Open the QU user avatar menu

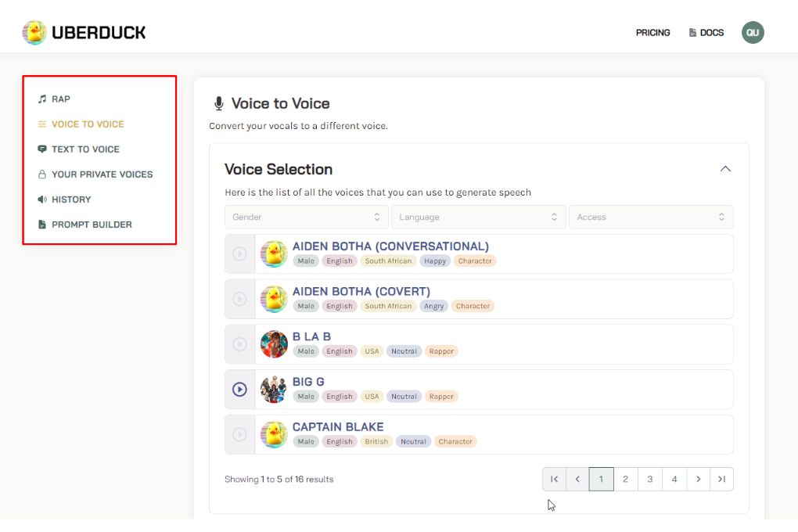point(753,32)
